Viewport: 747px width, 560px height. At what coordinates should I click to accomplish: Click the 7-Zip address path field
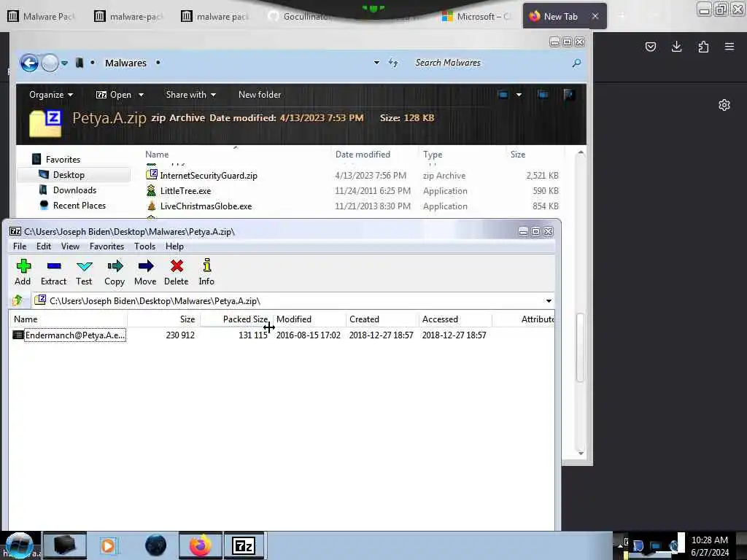point(288,301)
